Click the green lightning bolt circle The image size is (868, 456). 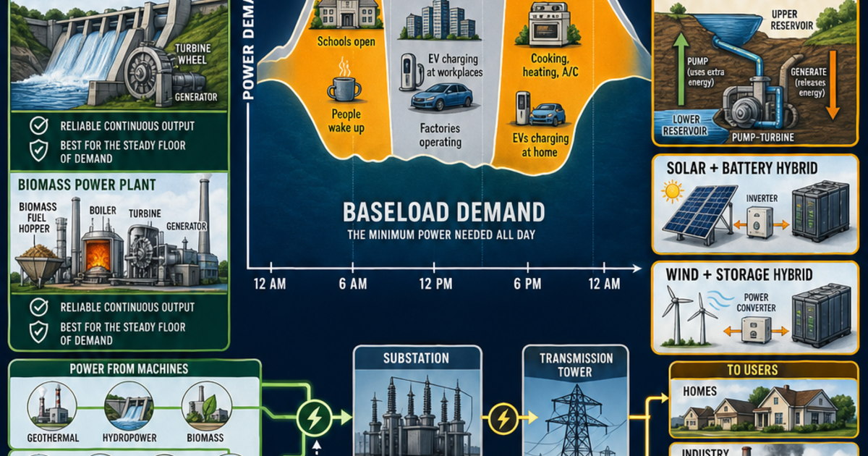point(315,418)
